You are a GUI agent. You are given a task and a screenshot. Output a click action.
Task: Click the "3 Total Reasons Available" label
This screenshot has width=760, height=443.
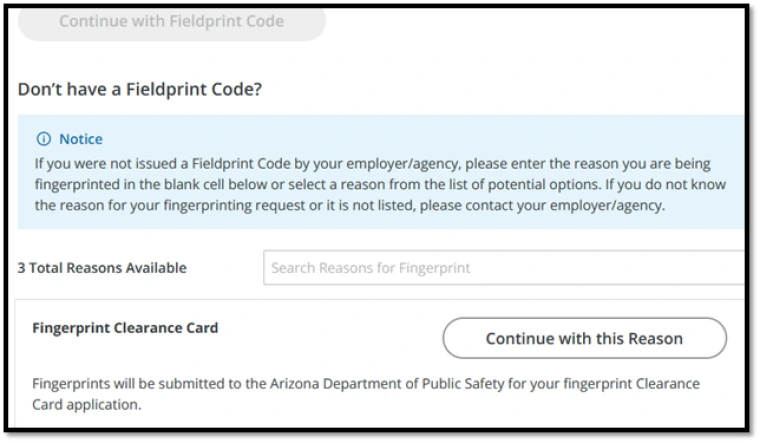pos(102,268)
